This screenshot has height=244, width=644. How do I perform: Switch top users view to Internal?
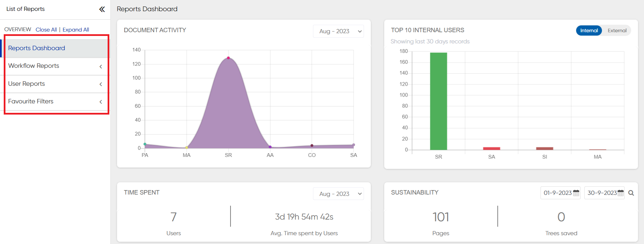pyautogui.click(x=589, y=30)
